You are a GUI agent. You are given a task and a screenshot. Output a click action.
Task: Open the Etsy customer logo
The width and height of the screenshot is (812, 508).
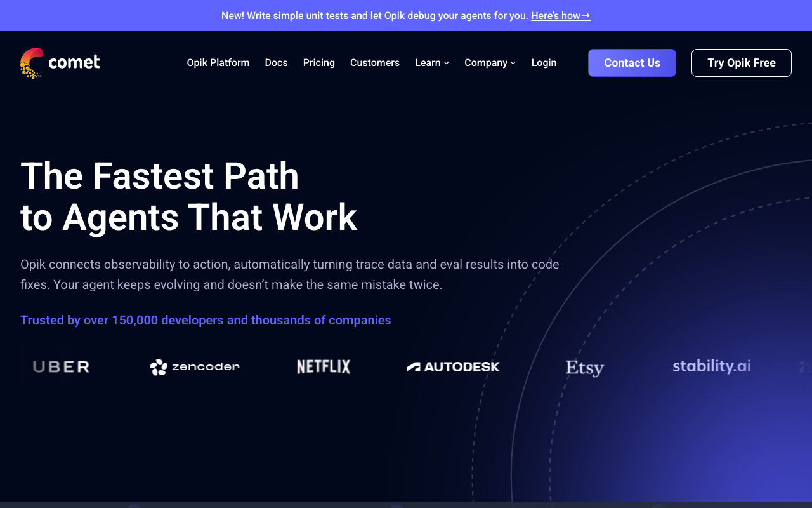(x=585, y=368)
